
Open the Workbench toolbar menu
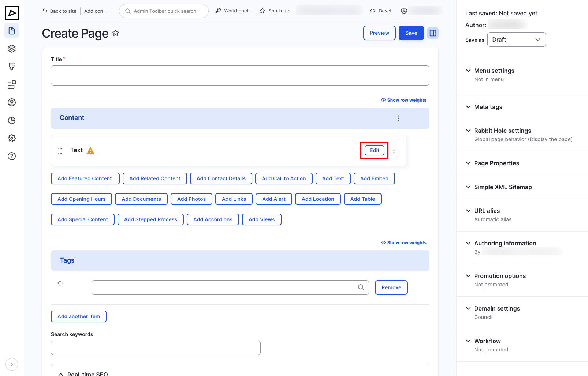pyautogui.click(x=232, y=11)
